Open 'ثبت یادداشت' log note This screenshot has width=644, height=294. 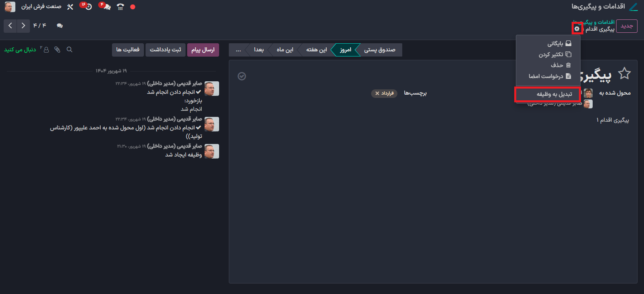click(165, 50)
